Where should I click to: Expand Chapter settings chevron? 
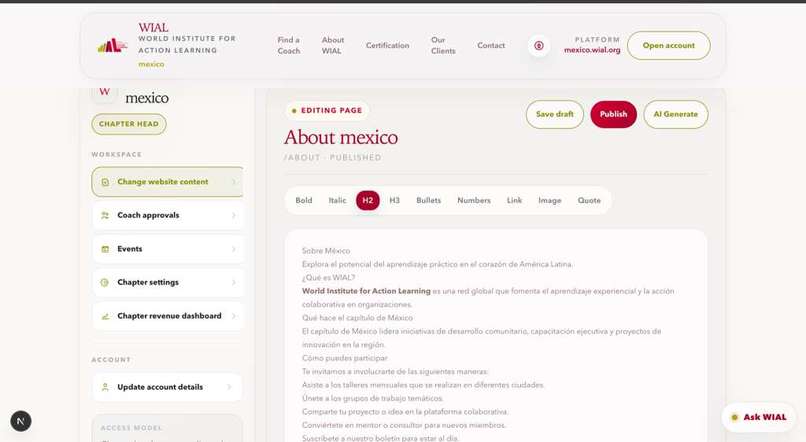coord(234,282)
